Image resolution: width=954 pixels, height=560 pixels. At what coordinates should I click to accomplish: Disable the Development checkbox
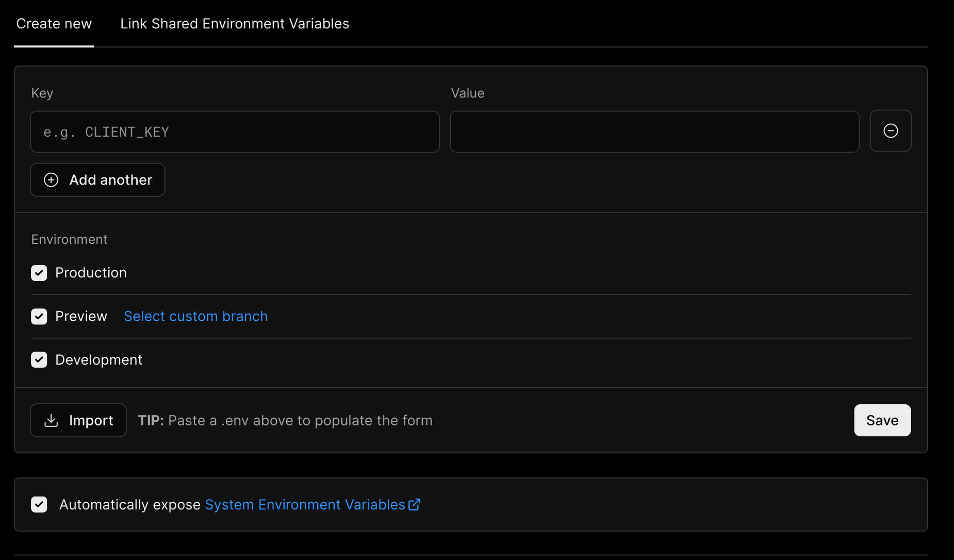click(39, 360)
